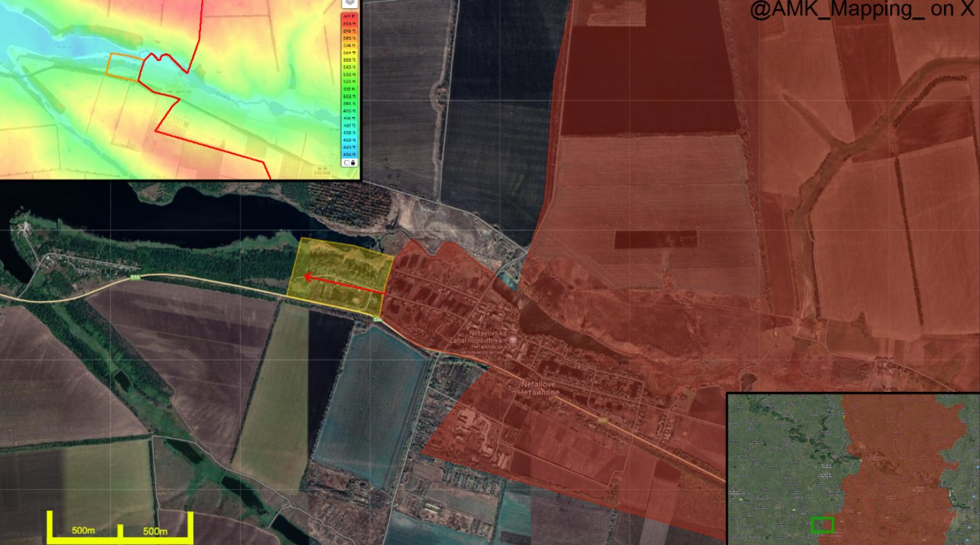The image size is (980, 545).
Task: Select the yellow 564 ft elevation legend swatch
Action: 350,53
